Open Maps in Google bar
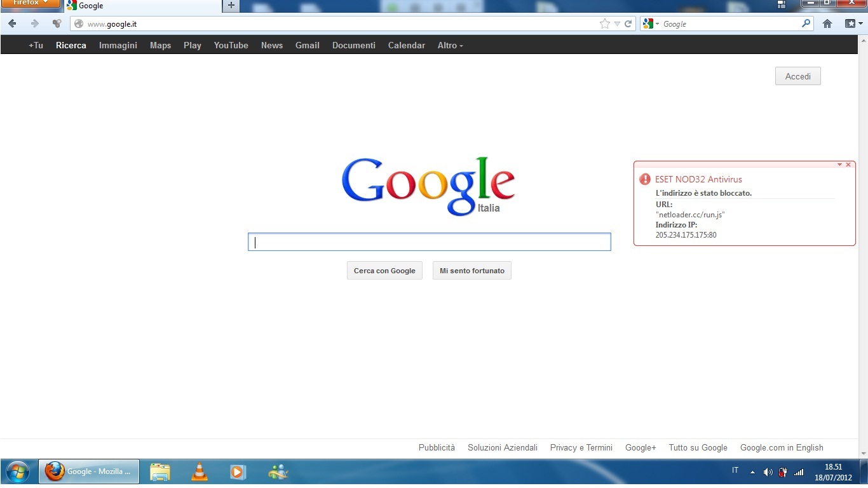868x488 pixels. tap(160, 45)
